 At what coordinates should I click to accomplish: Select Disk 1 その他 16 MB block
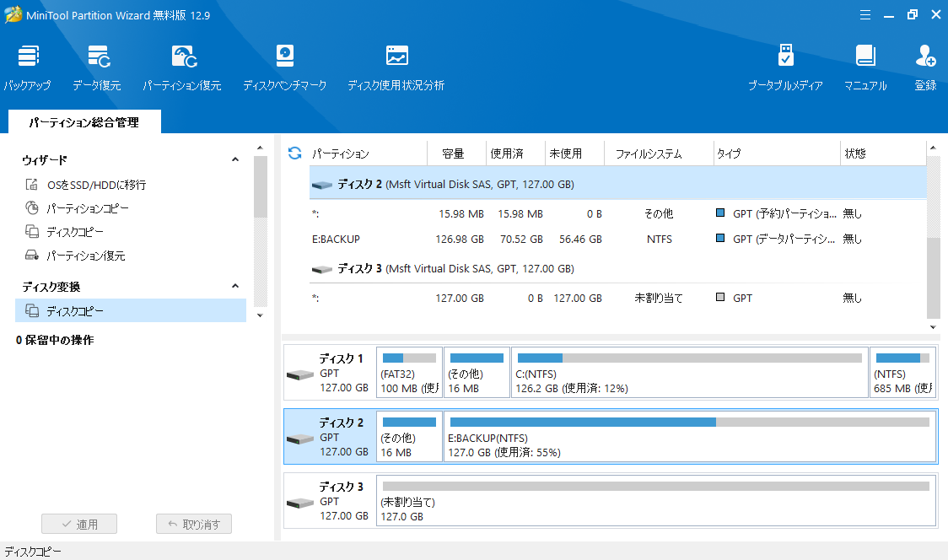pyautogui.click(x=477, y=373)
